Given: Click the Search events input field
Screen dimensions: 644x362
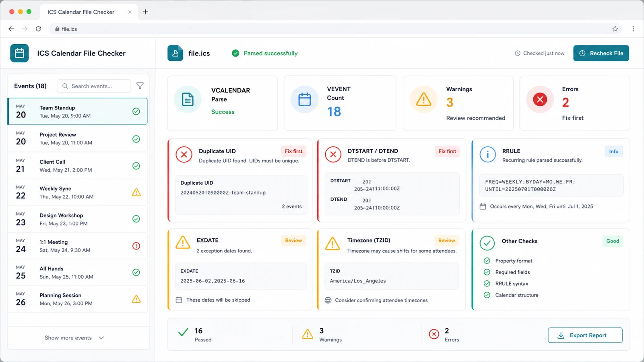Looking at the screenshot, I should [x=94, y=86].
